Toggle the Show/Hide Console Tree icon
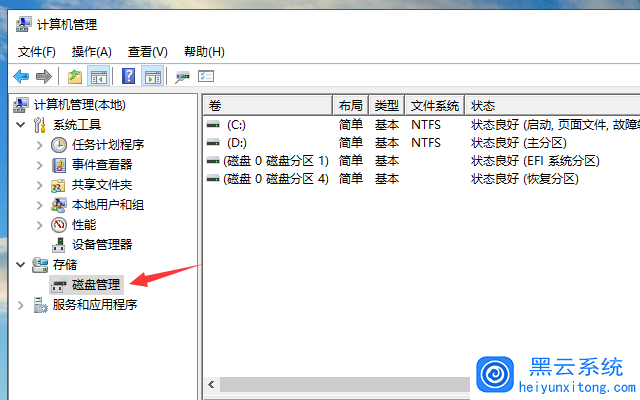The image size is (640, 400). [x=99, y=76]
